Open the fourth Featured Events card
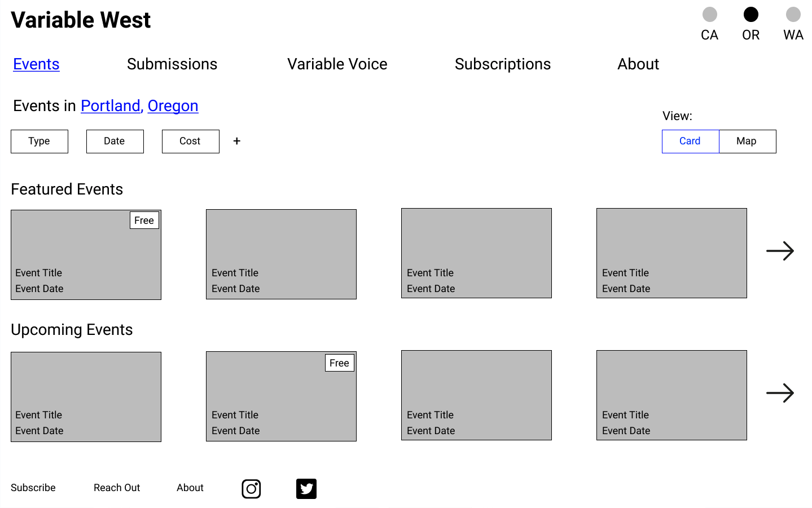This screenshot has height=508, width=812. pyautogui.click(x=671, y=253)
